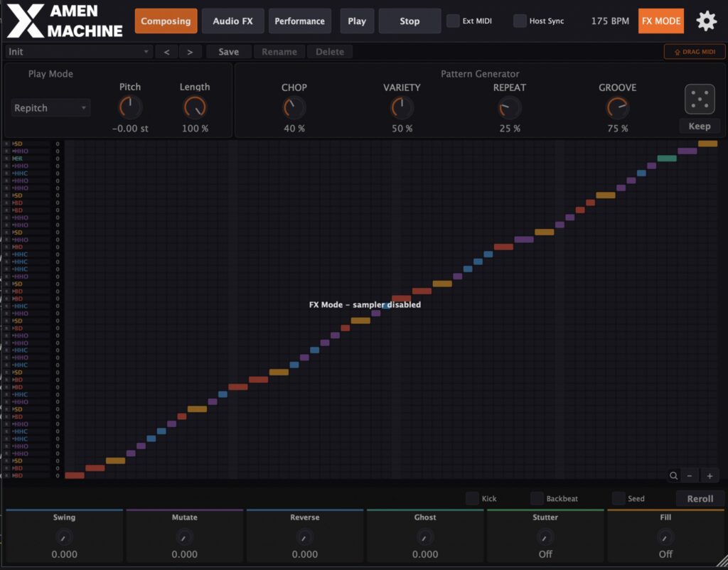The width and height of the screenshot is (728, 570).
Task: Tick the Backbeat checkbox
Action: click(537, 498)
